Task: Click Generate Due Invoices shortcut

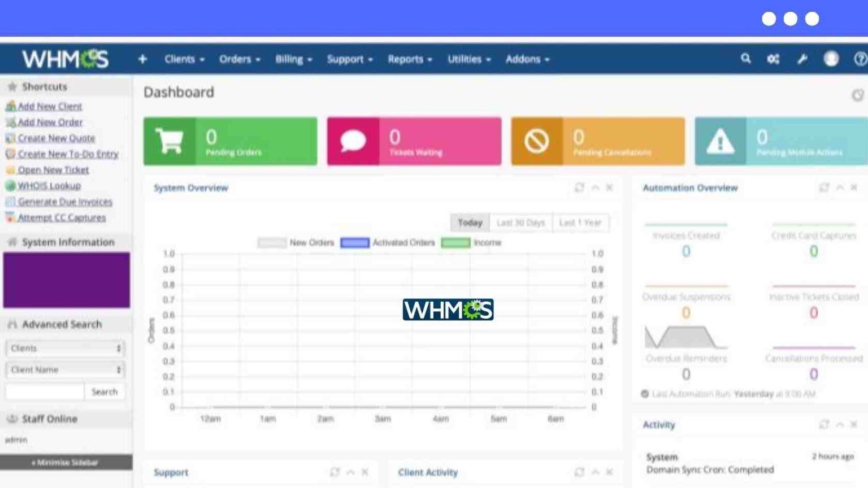Action: (65, 202)
